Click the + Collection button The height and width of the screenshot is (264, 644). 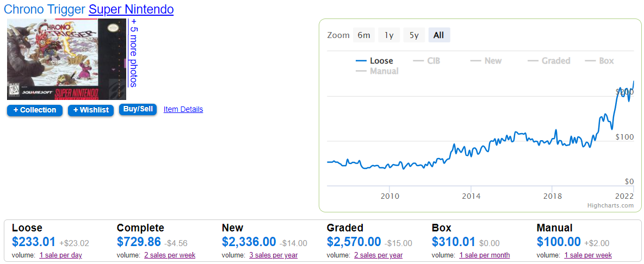(x=35, y=110)
